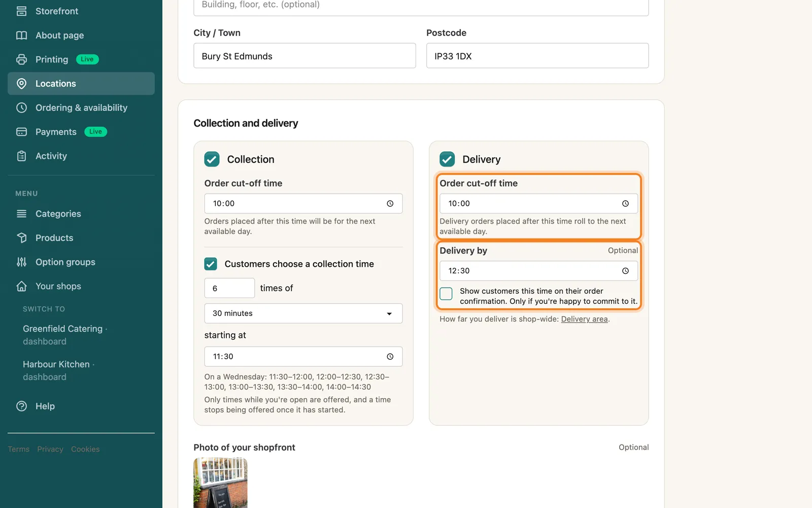Click the Categories list icon

(x=21, y=214)
